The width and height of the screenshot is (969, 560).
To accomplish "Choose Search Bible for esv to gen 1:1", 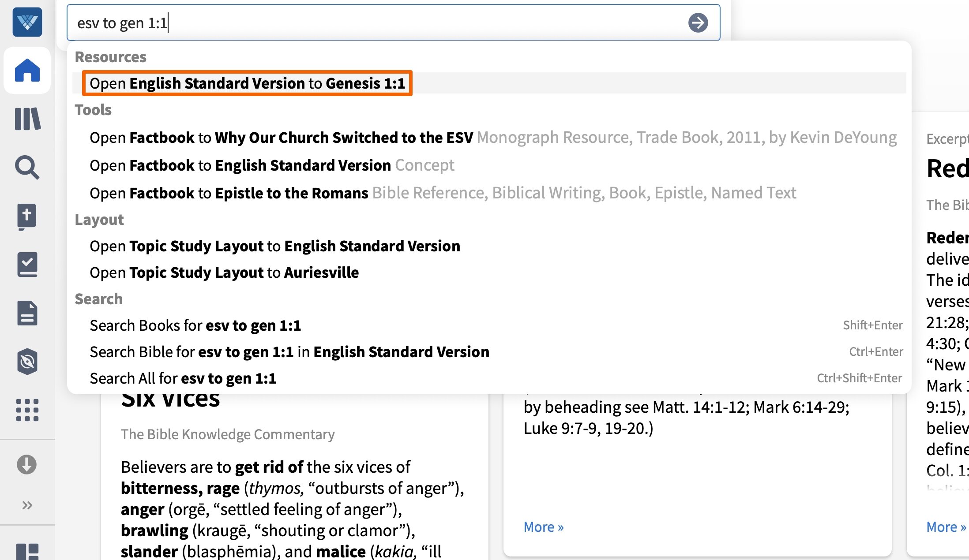I will point(289,351).
